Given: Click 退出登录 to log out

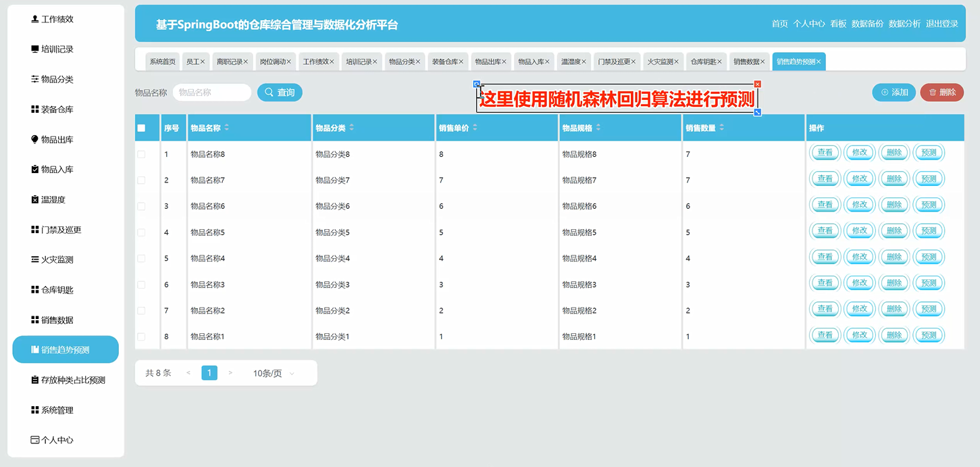Looking at the screenshot, I should (x=942, y=24).
